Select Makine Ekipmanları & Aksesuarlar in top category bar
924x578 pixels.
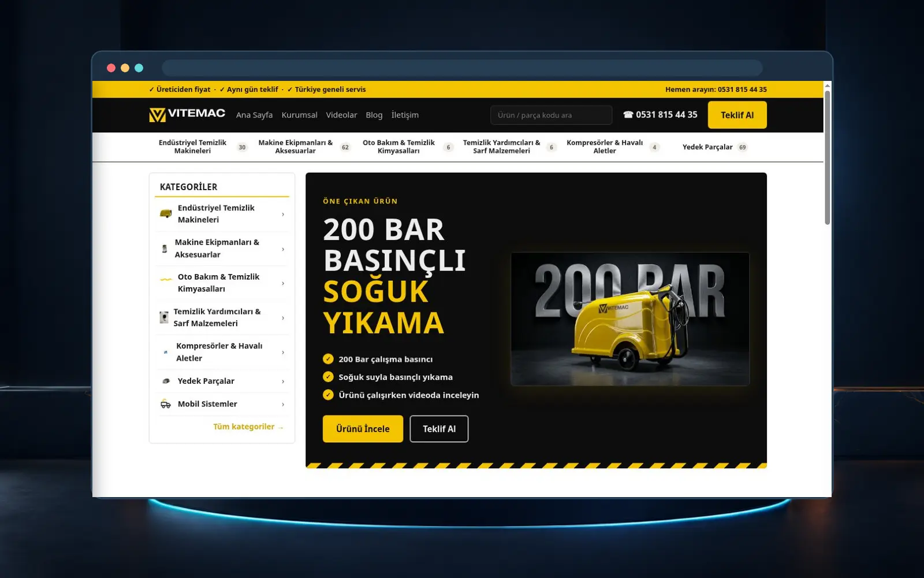tap(295, 147)
